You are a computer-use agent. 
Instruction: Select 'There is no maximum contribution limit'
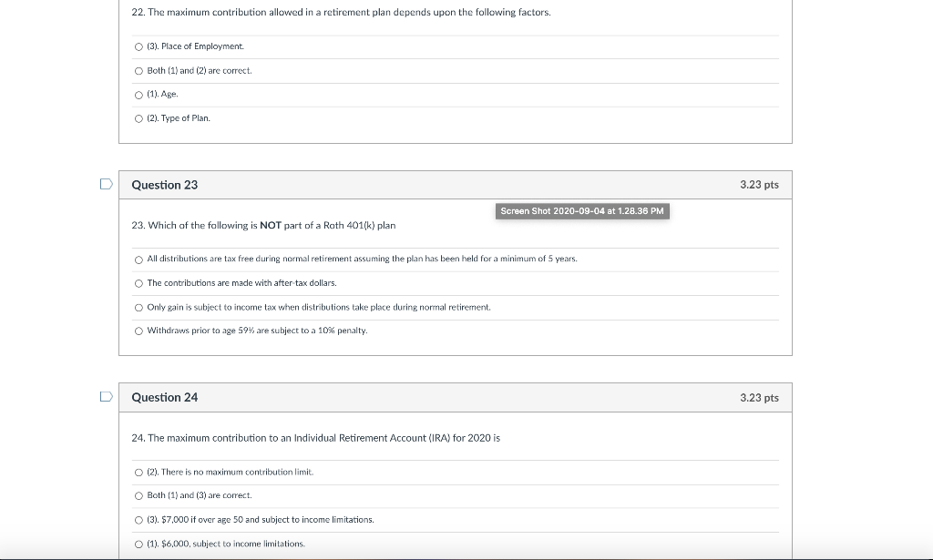(138, 473)
